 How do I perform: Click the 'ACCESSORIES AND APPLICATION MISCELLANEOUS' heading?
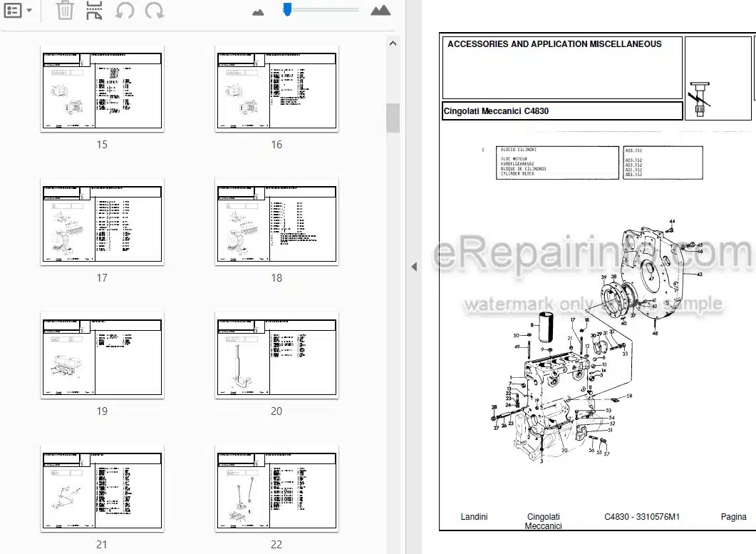click(x=554, y=44)
